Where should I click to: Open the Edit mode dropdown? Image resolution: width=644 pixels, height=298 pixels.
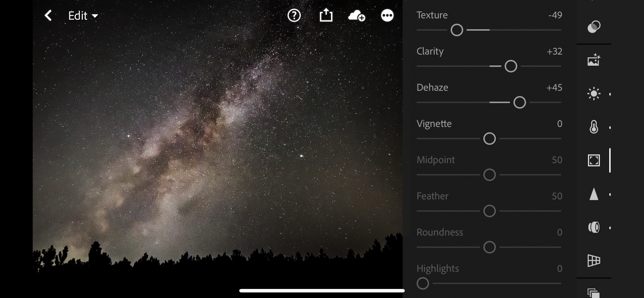click(83, 15)
